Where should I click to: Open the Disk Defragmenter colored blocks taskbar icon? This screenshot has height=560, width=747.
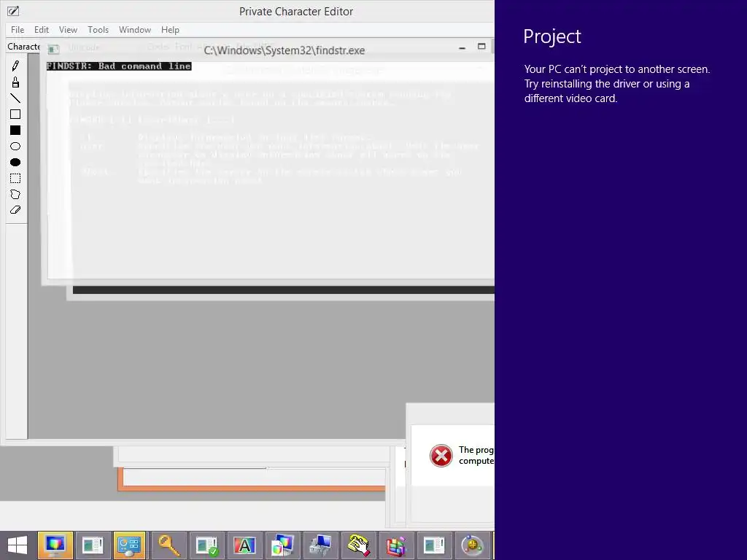click(x=396, y=545)
